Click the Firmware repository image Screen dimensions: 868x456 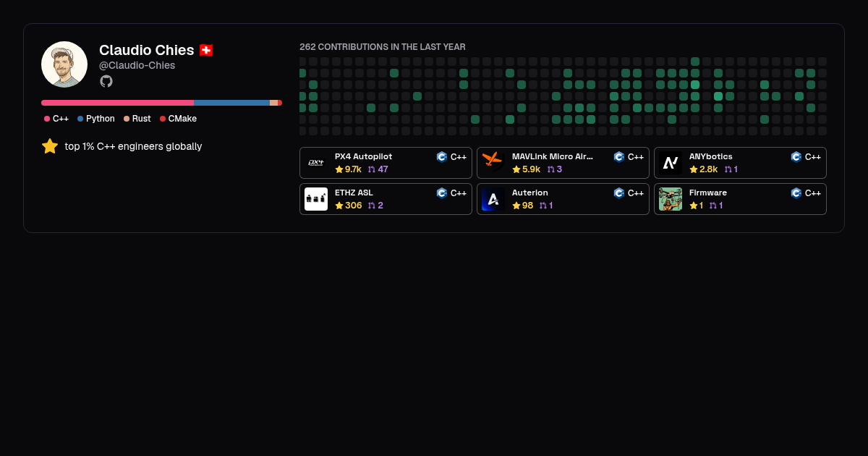(671, 199)
